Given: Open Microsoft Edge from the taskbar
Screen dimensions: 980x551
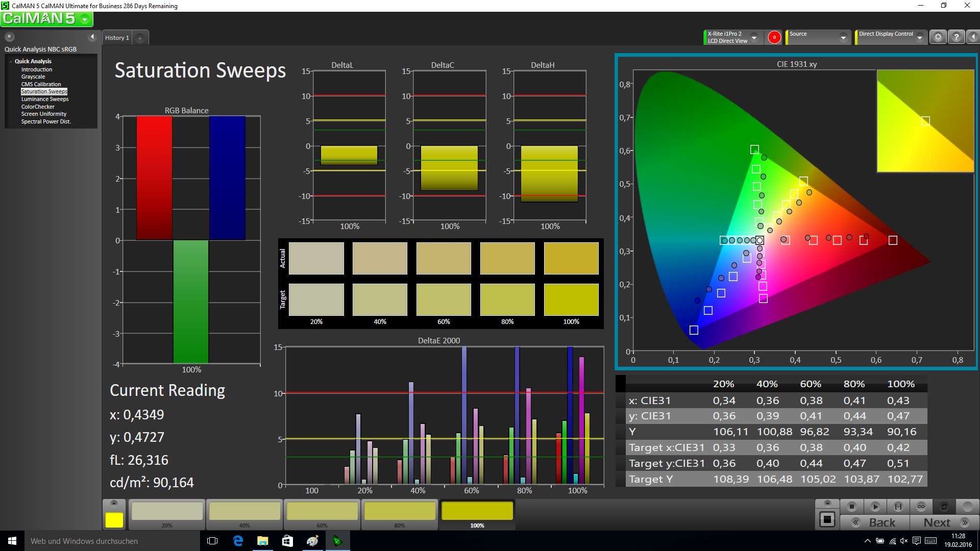Looking at the screenshot, I should tap(238, 541).
